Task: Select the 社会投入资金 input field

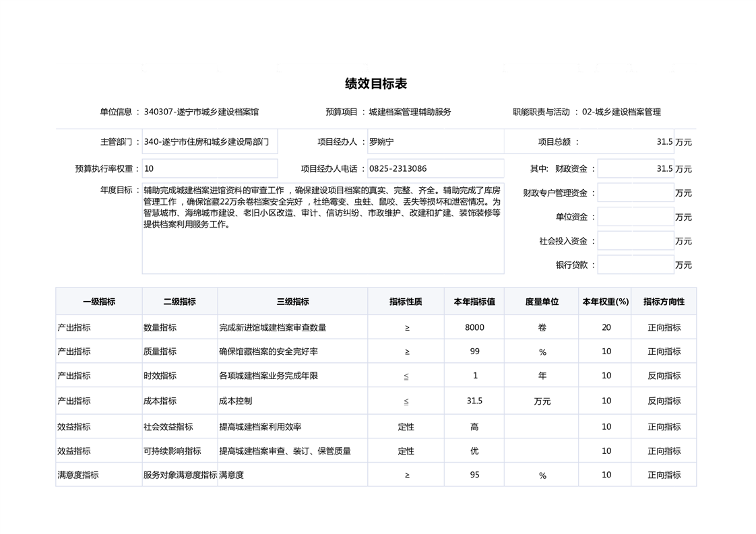Action: point(635,241)
